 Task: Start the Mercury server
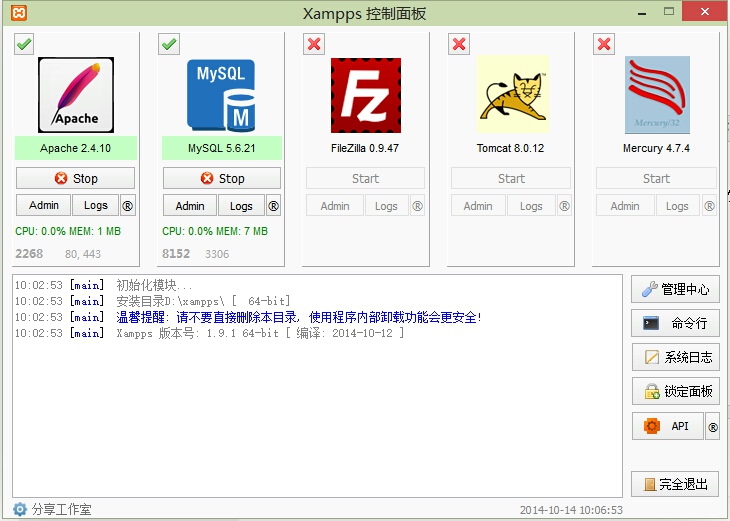[656, 178]
